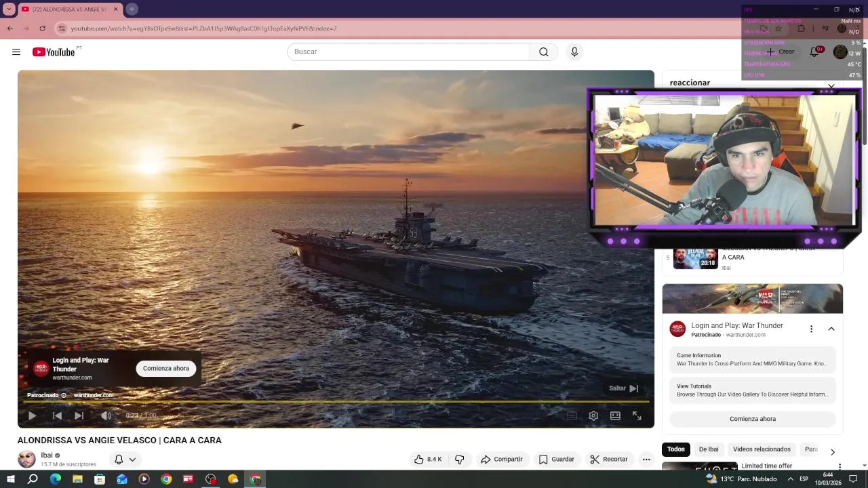Show more filter chips with arrow
The width and height of the screenshot is (868, 488).
pos(833,451)
